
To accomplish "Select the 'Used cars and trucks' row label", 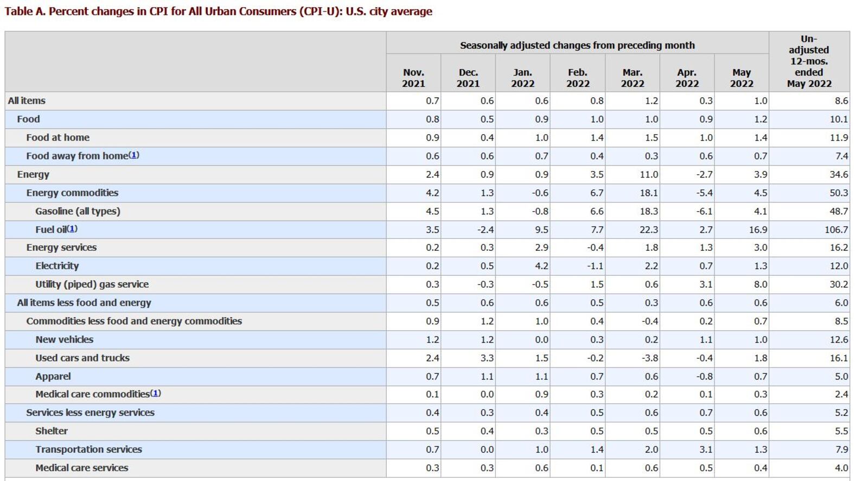I will coord(82,358).
